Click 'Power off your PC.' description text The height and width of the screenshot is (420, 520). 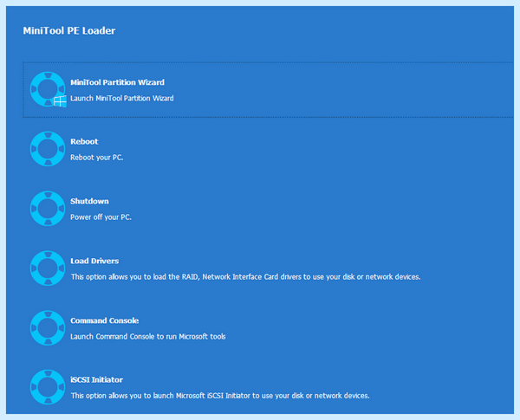(101, 217)
